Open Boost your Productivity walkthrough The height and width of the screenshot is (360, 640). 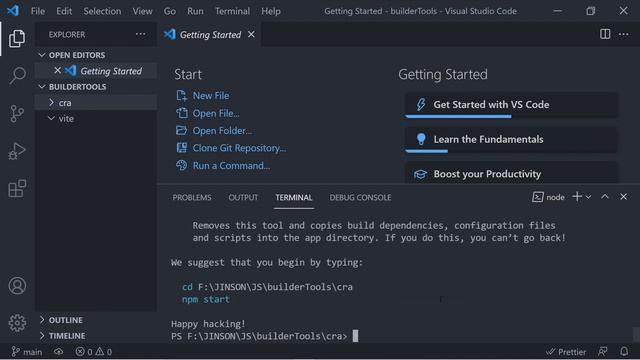point(511,173)
